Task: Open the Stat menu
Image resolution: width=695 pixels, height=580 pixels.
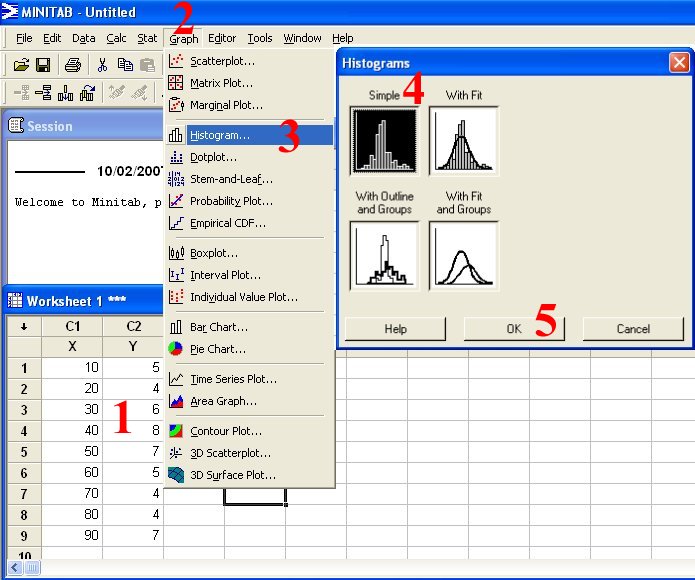Action: click(147, 38)
